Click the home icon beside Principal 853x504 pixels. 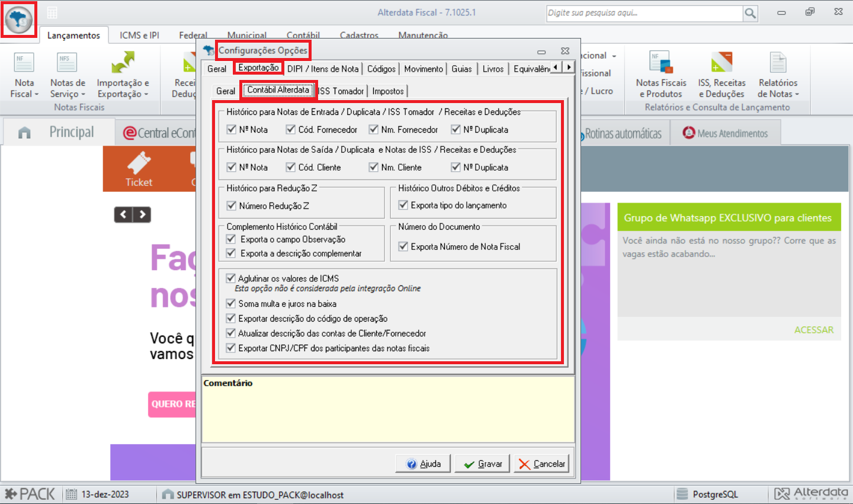coord(24,133)
